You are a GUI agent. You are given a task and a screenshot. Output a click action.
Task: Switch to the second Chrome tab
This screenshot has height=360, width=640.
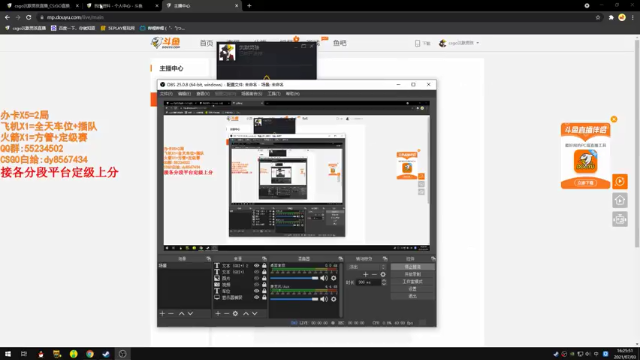point(122,6)
